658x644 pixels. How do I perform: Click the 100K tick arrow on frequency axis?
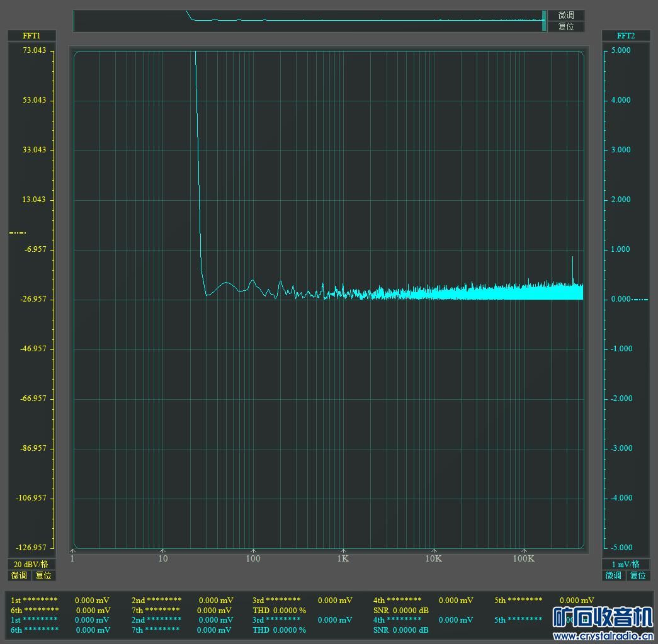524,551
